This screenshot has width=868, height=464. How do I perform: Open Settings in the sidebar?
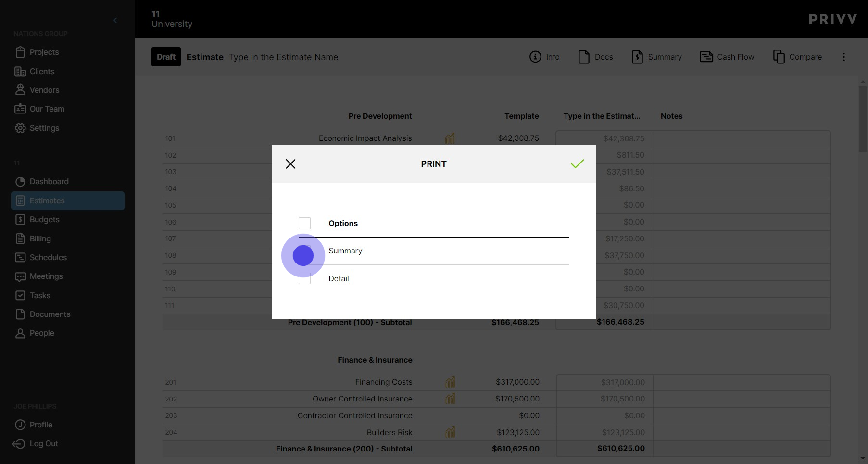pos(44,128)
